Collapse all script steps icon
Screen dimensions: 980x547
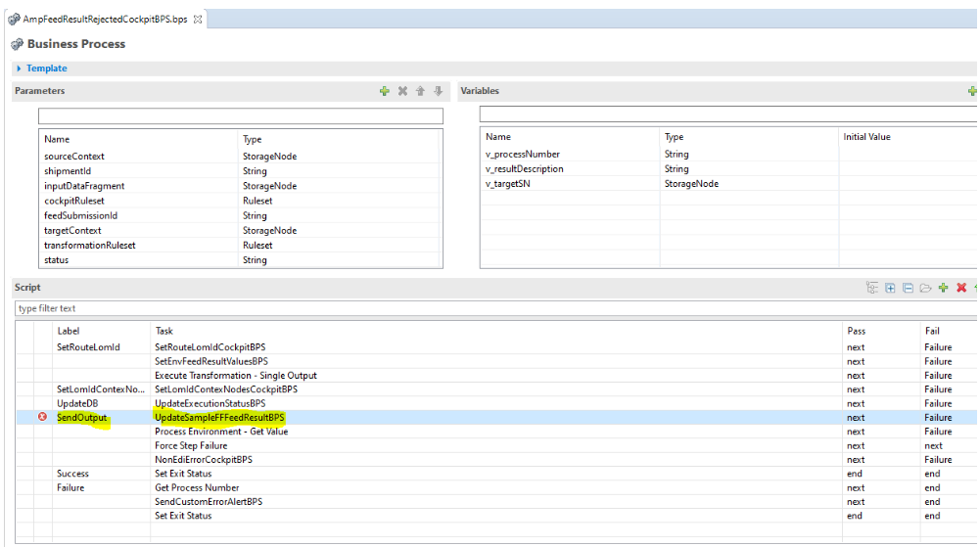908,288
